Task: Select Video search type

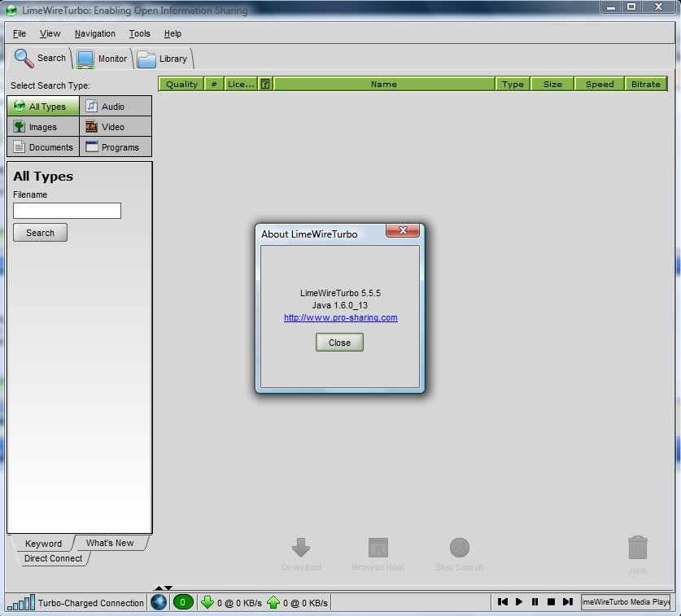Action: (116, 126)
